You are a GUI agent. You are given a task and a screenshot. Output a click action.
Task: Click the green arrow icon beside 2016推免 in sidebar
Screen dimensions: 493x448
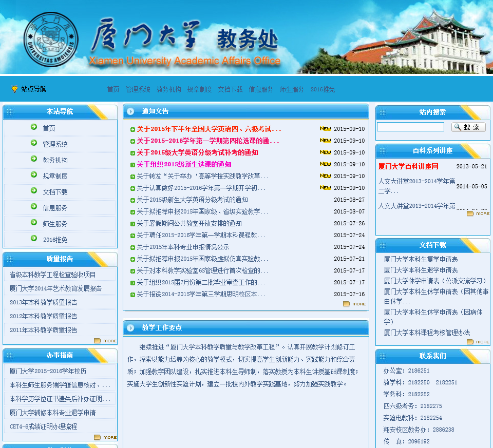tap(34, 239)
